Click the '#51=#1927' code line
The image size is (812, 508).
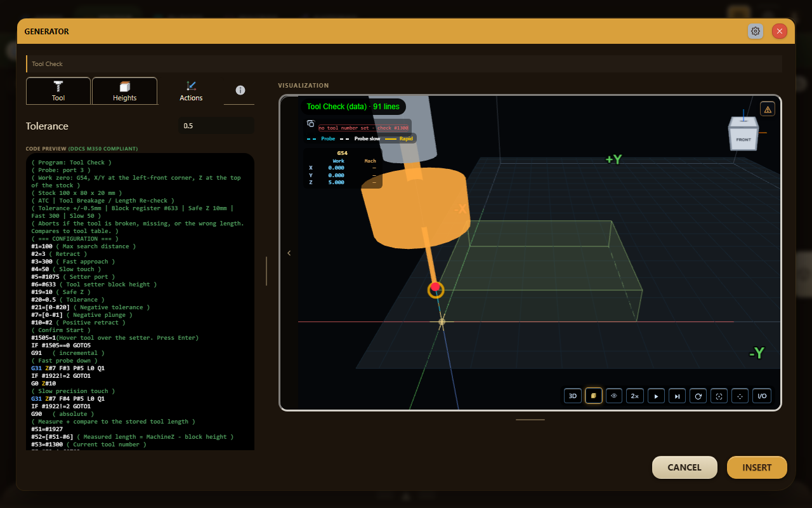pos(47,429)
